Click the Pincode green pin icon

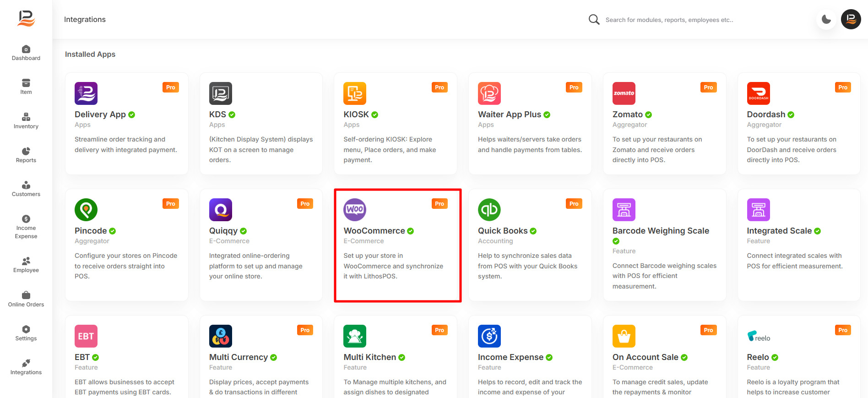[x=86, y=210]
